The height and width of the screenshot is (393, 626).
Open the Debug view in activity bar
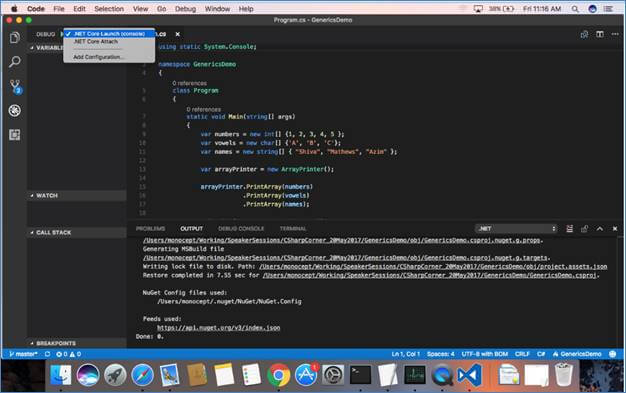15,111
